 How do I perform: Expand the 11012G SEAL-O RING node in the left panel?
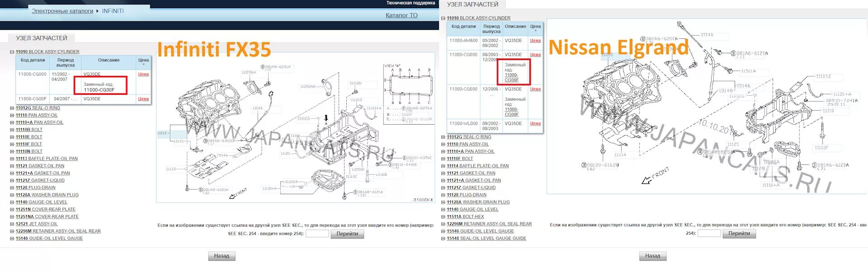(x=12, y=108)
